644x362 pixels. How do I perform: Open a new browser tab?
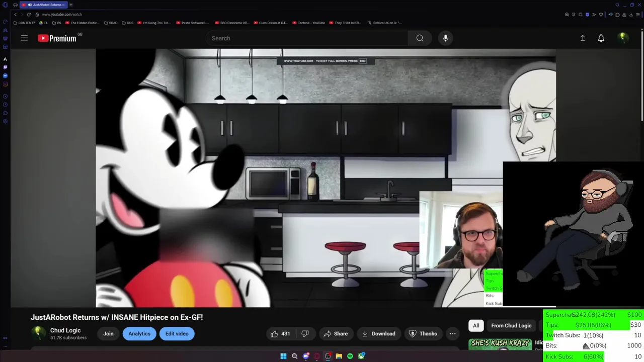(71, 5)
